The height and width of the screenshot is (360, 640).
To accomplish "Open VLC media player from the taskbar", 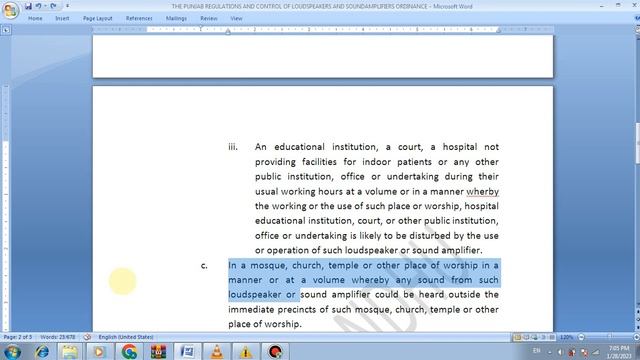I will click(217, 351).
